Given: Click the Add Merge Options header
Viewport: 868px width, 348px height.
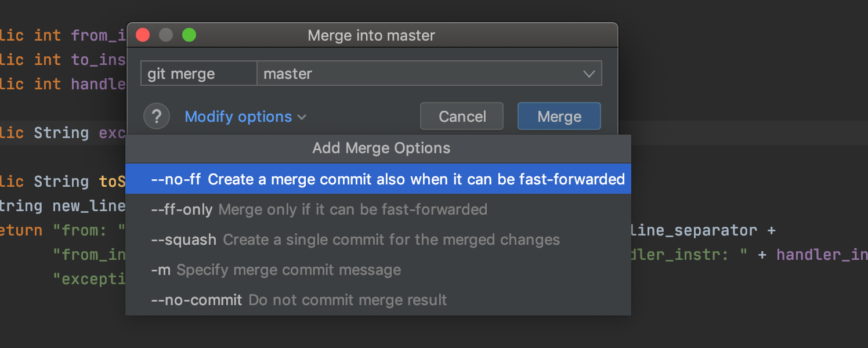Looking at the screenshot, I should 381,148.
